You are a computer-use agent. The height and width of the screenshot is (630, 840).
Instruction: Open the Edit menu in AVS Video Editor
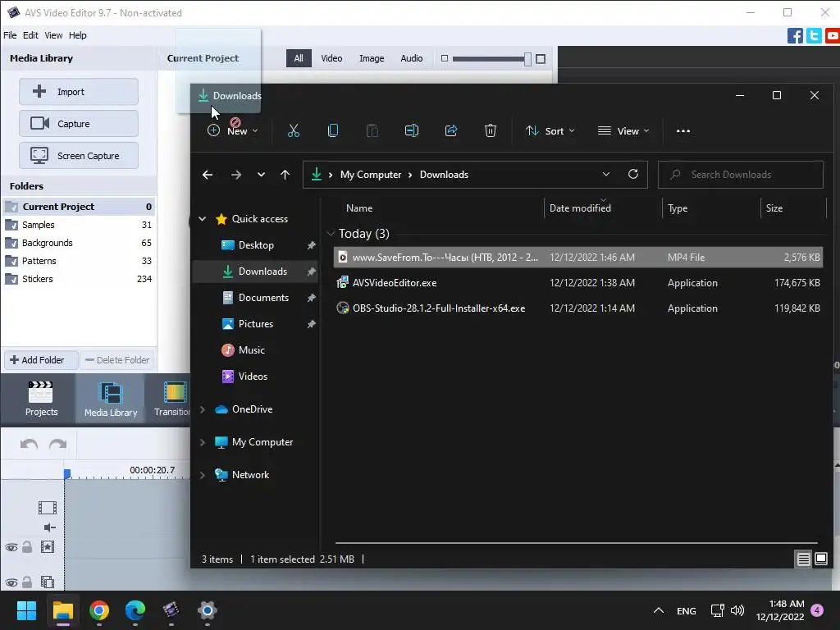(30, 35)
